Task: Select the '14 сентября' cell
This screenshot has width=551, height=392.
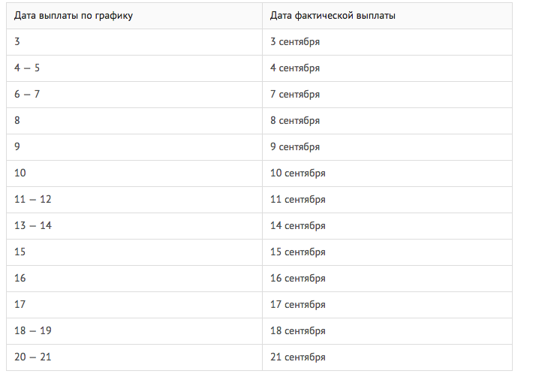Action: click(387, 226)
